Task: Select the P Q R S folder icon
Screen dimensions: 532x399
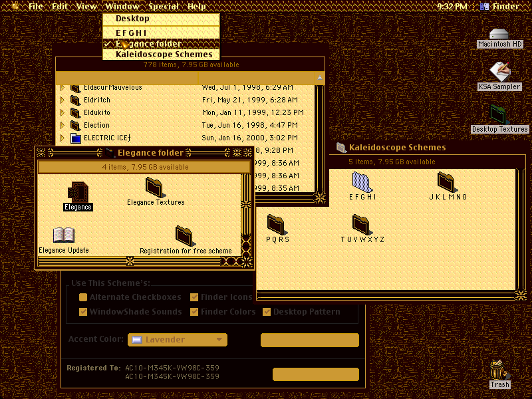Action: click(x=277, y=224)
